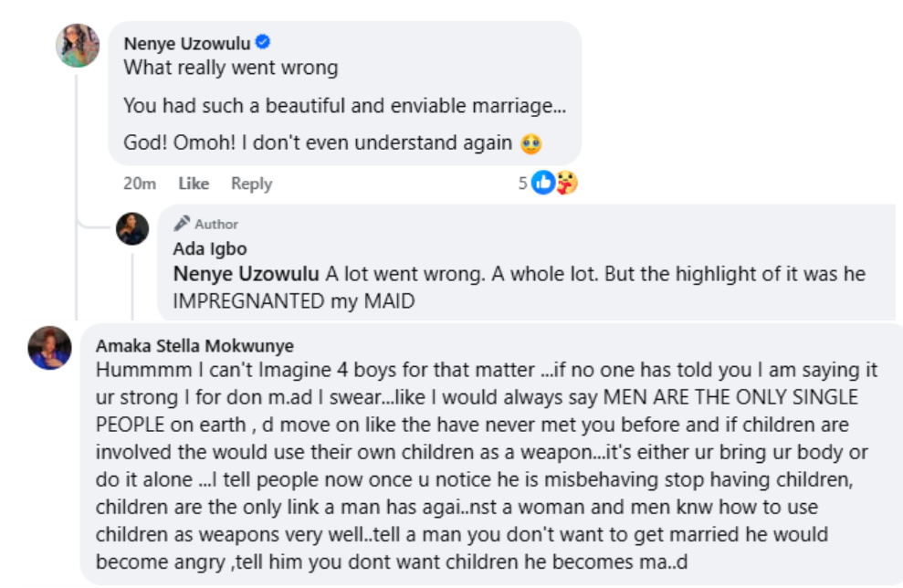Open Ada Igbo's profile picture
This screenshot has height=588, width=903.
point(132,229)
